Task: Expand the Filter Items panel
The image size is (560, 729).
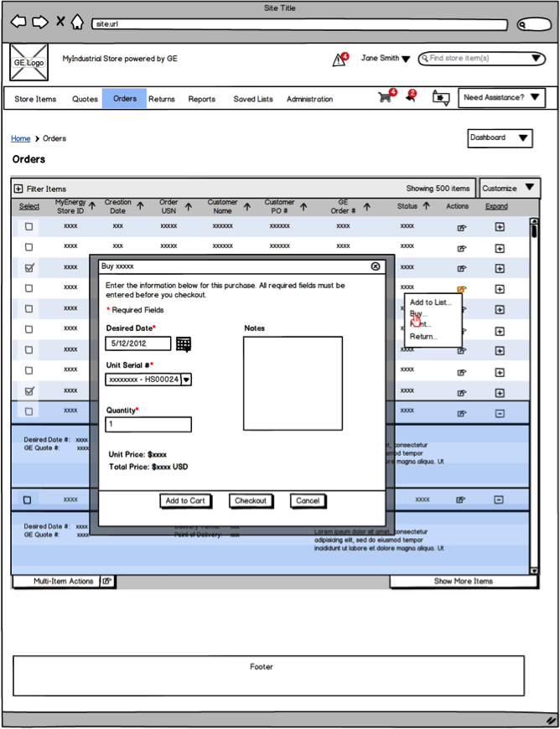Action: click(x=18, y=189)
